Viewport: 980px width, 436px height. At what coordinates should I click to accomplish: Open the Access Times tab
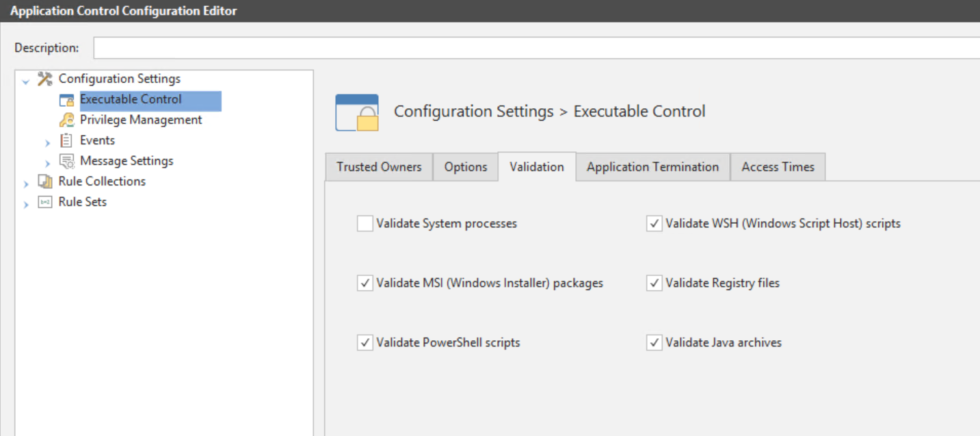click(x=778, y=166)
